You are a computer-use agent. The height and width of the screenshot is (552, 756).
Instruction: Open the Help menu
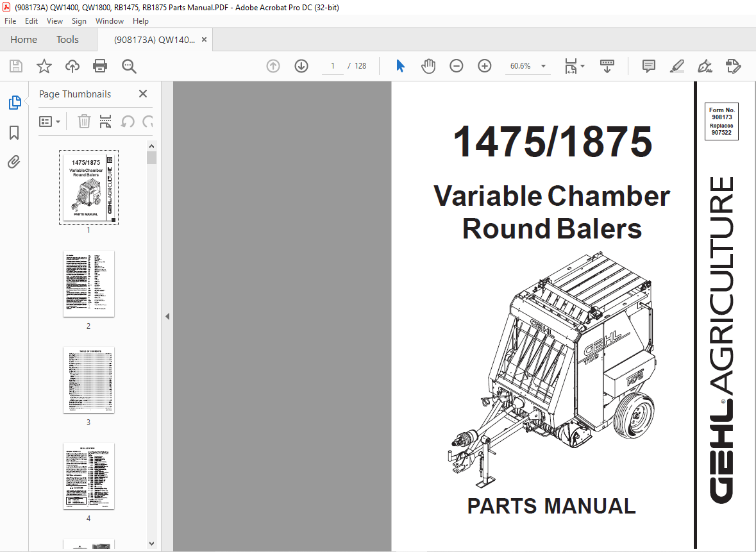tap(140, 21)
